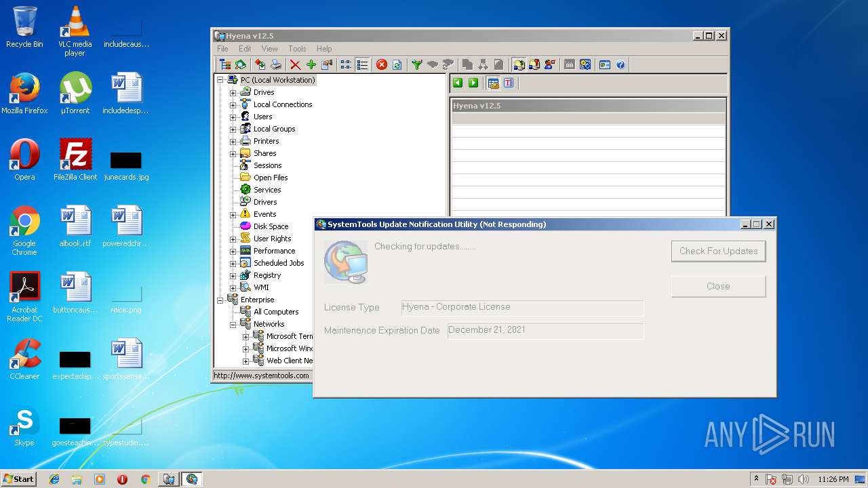Click the blue question mark help icon
The height and width of the screenshot is (488, 868).
click(620, 65)
